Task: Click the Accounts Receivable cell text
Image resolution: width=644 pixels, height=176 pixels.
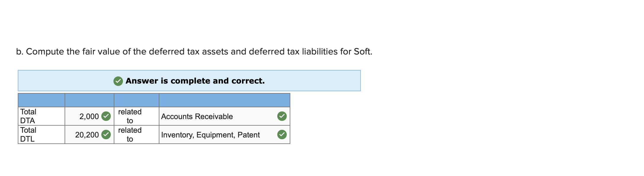Action: tap(197, 117)
